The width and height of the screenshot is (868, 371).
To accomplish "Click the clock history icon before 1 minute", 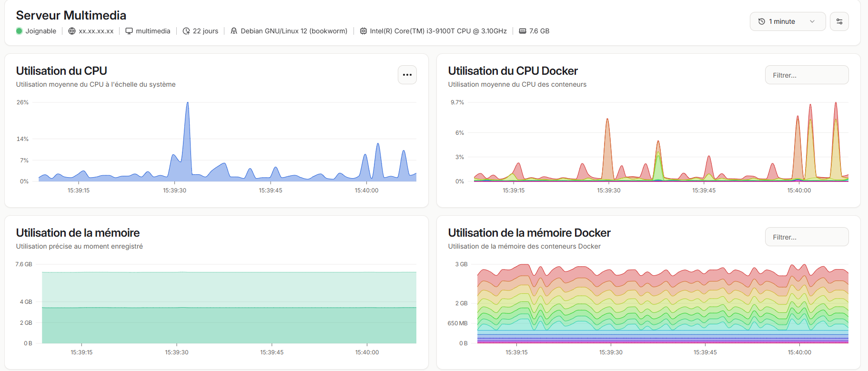I will [762, 21].
